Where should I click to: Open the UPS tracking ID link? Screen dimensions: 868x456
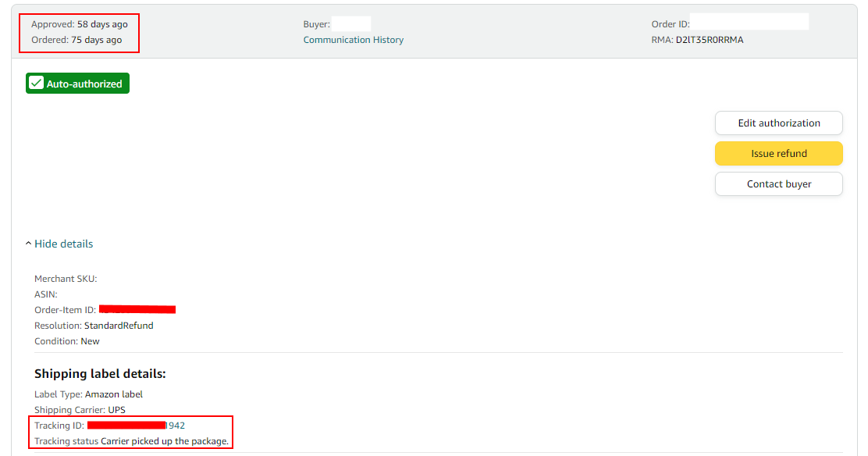click(x=136, y=426)
